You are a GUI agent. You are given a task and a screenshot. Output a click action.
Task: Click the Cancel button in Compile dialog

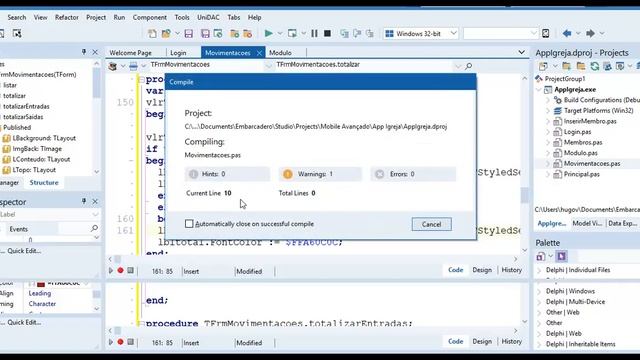click(x=431, y=224)
